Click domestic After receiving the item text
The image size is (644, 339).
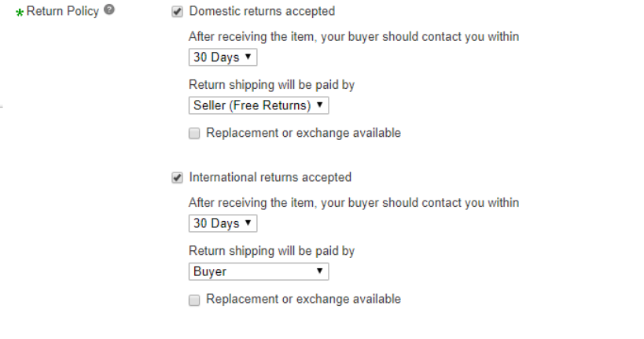pos(354,36)
